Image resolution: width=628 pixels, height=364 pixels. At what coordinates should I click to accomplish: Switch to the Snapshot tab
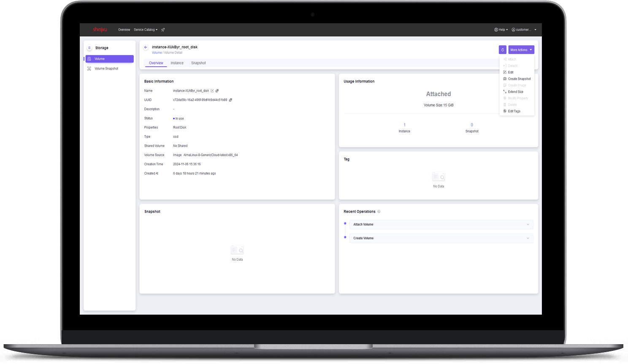198,63
